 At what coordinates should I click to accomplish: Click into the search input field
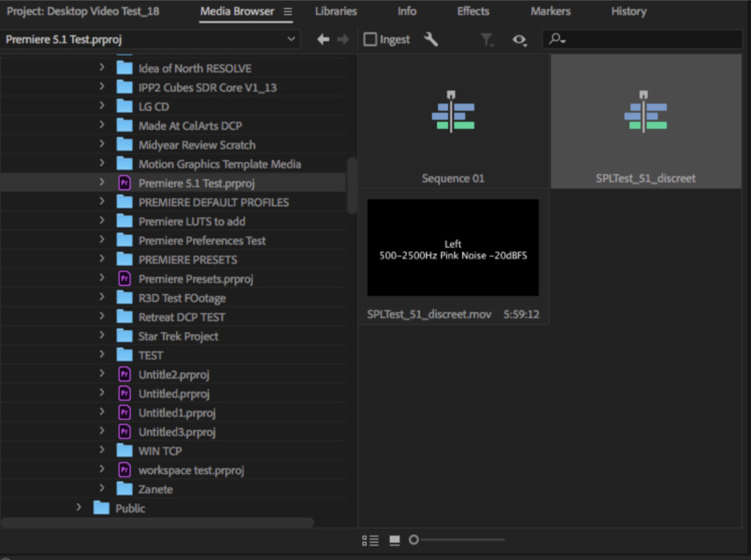[x=642, y=40]
